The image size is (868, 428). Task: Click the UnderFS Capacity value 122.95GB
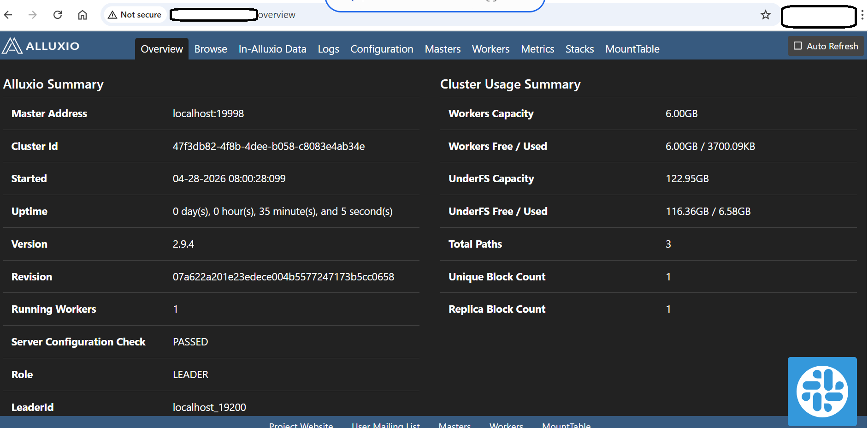687,178
